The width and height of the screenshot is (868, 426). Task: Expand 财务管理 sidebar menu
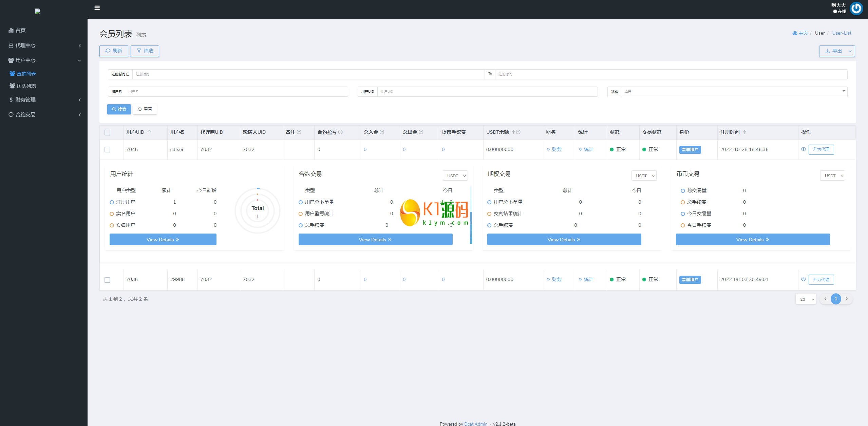click(x=25, y=100)
